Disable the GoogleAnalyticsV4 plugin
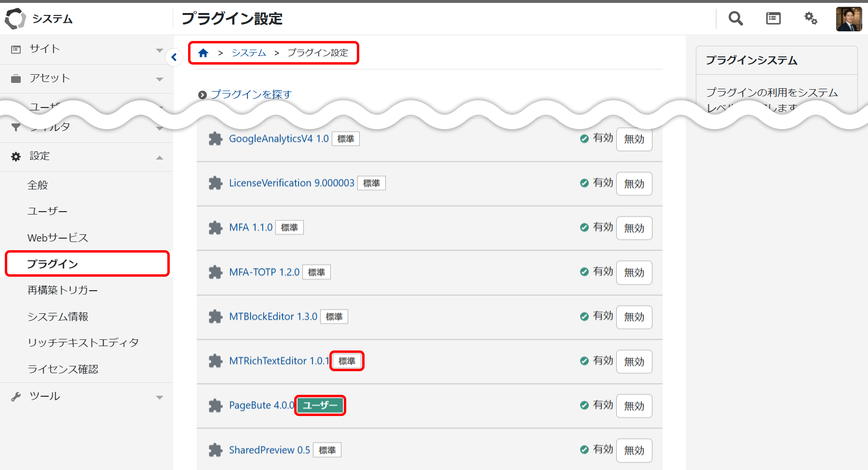This screenshot has height=470, width=868. [x=634, y=139]
